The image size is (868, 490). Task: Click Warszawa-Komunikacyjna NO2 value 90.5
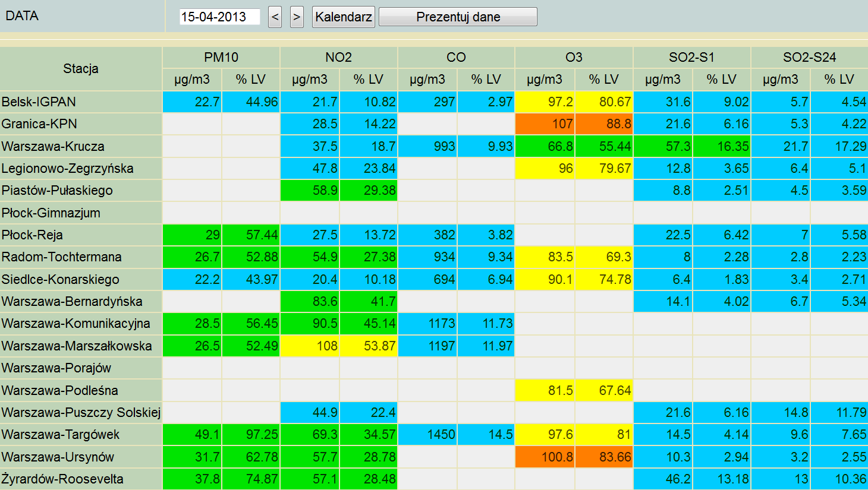310,323
